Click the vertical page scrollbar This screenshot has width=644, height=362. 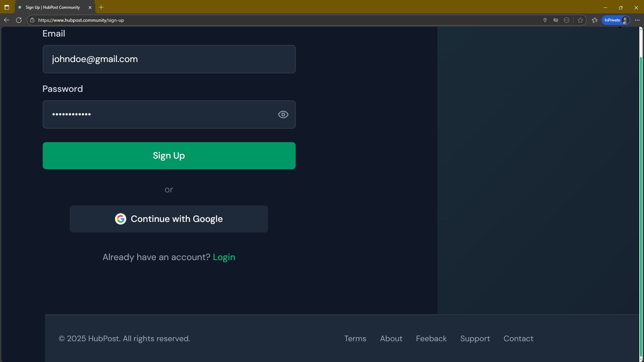click(x=641, y=206)
